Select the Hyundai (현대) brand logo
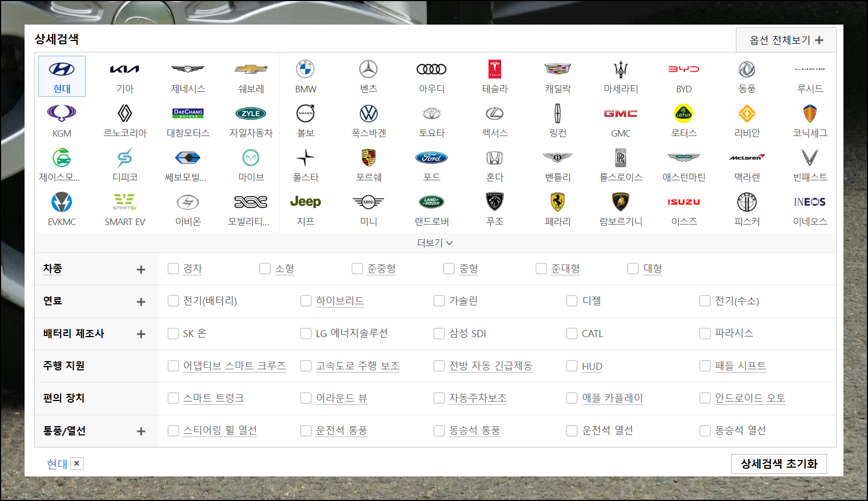 (62, 69)
